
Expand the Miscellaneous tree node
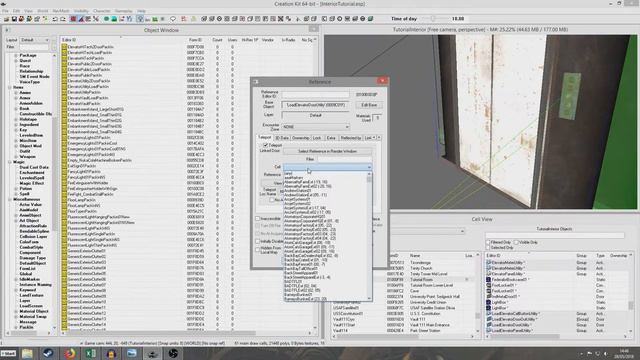click(x=10, y=200)
